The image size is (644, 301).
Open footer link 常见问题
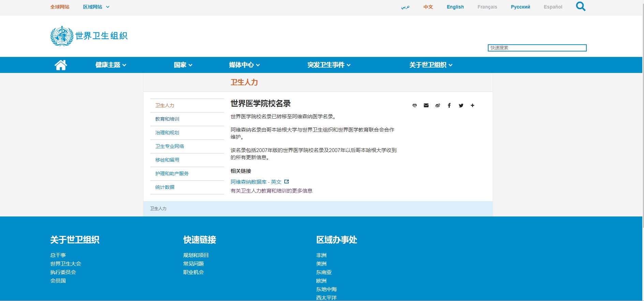click(193, 264)
